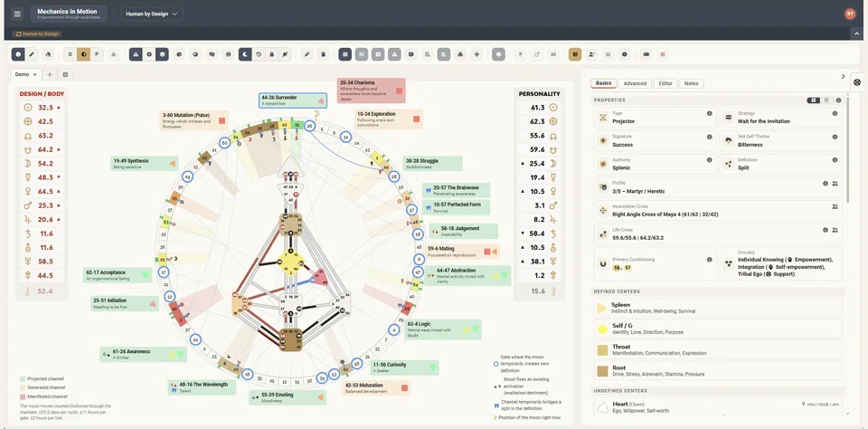The image size is (868, 429).
Task: Click the dark grid layout icon
Action: (345, 54)
